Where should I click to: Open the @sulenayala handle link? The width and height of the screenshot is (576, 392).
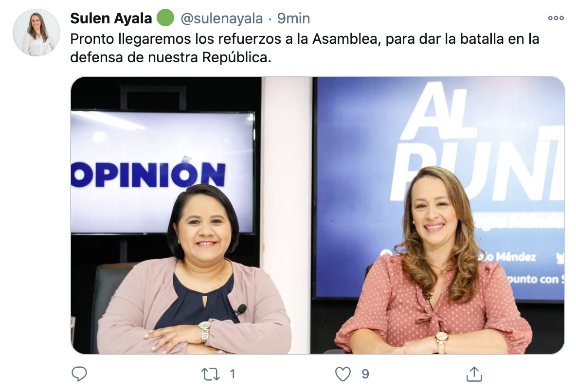221,18
